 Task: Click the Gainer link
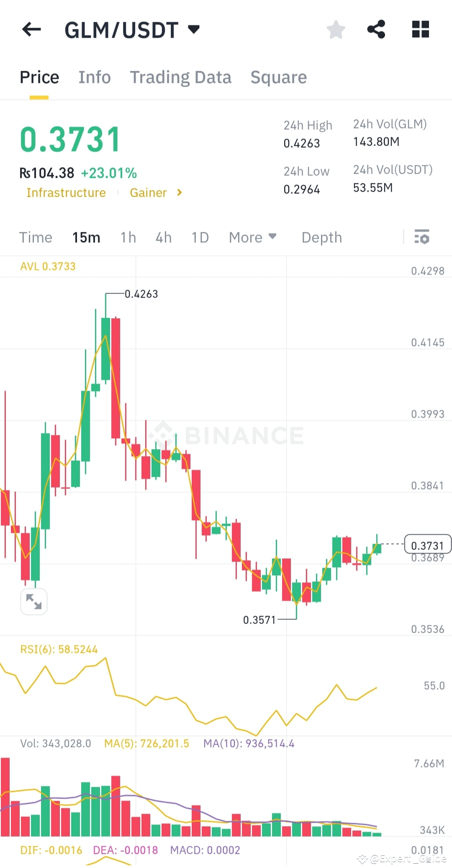[149, 193]
